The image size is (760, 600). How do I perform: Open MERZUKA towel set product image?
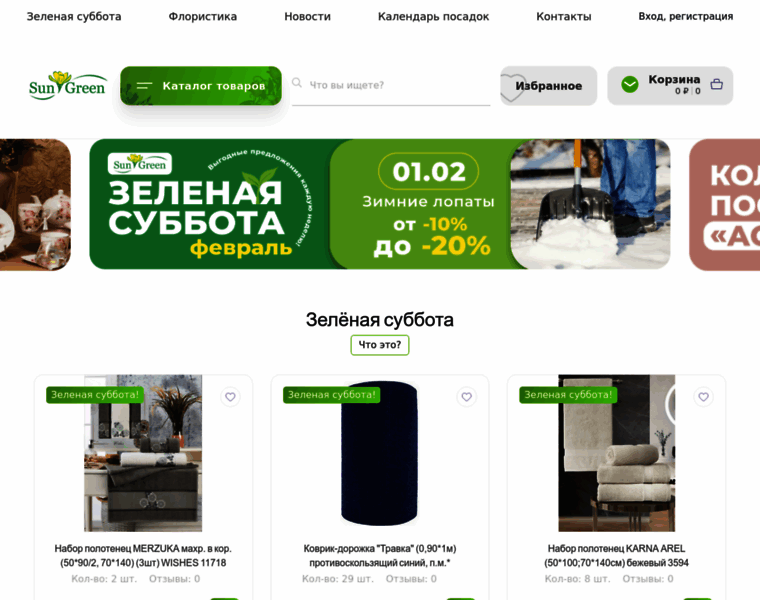point(143,453)
